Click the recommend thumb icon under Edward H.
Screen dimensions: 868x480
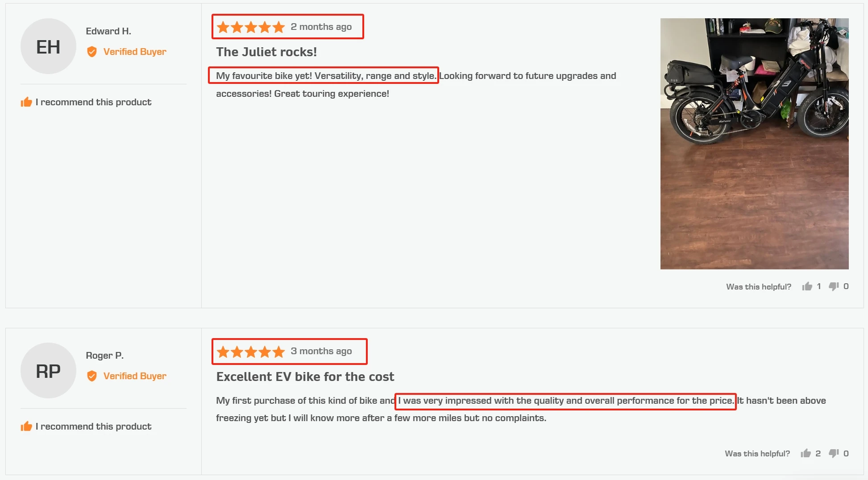point(26,102)
